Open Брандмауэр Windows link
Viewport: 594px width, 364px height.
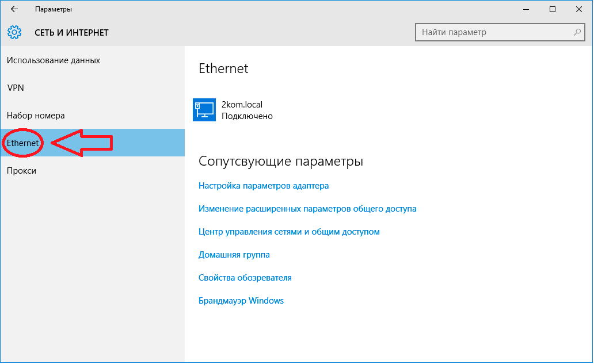[x=241, y=301]
